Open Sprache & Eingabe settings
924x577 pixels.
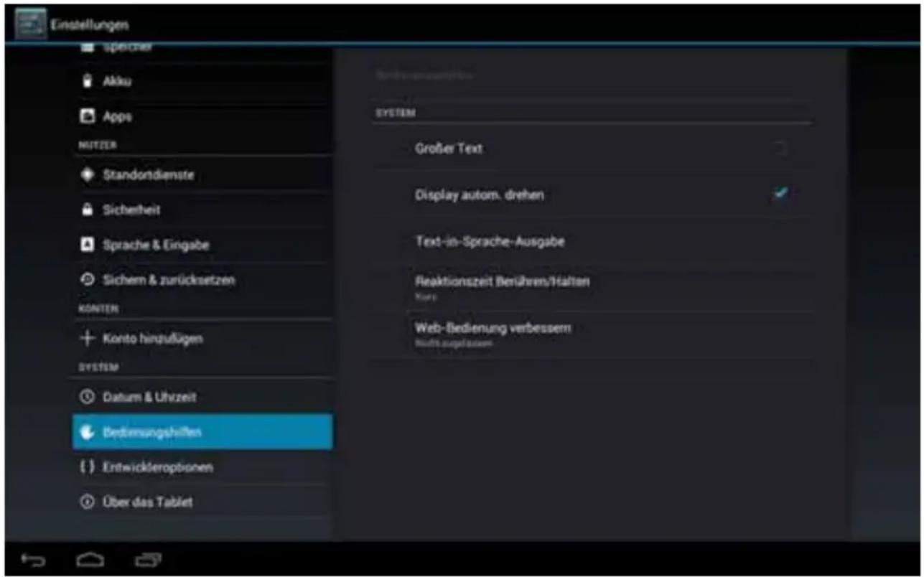tap(202, 245)
